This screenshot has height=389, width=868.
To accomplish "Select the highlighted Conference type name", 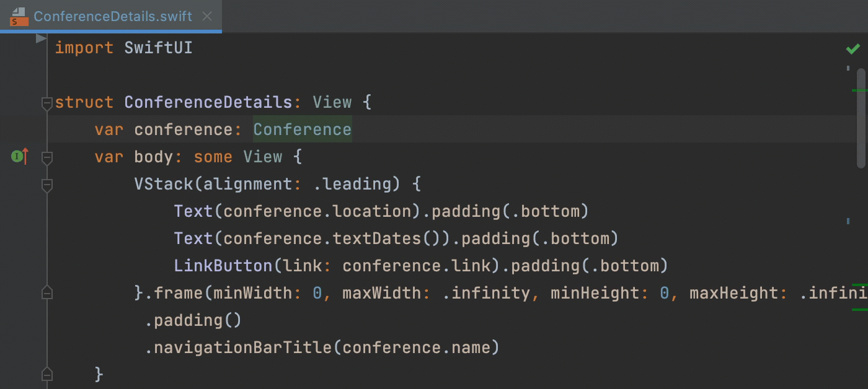I will click(x=302, y=129).
